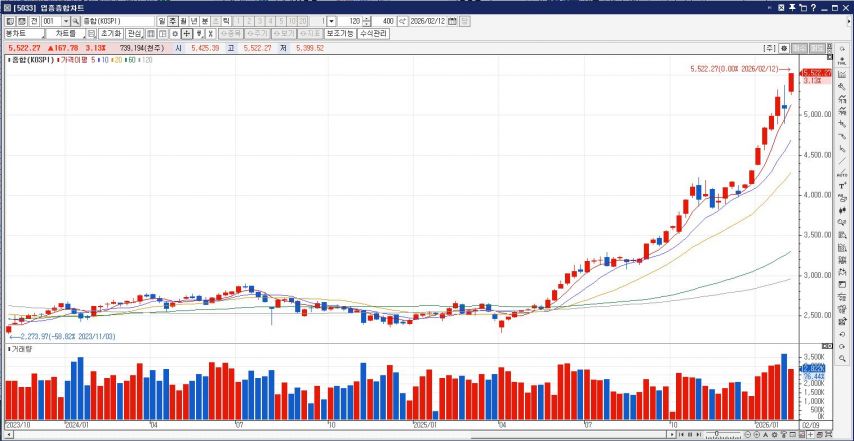Open the 수식관리 menu button
The height and width of the screenshot is (441, 854).
coord(373,33)
